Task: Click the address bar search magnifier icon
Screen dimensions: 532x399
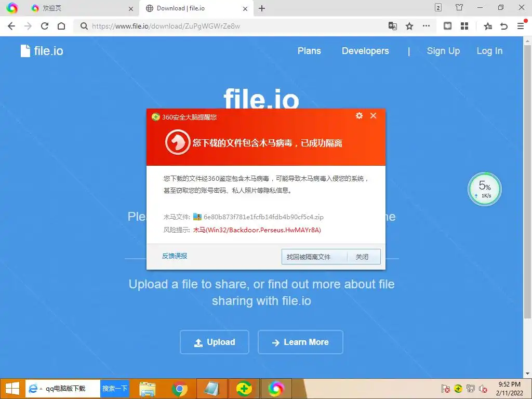Action: (x=84, y=26)
